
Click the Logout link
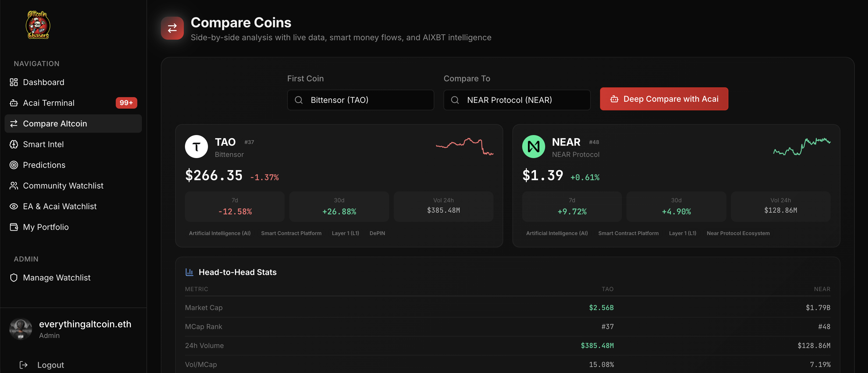[x=51, y=365]
